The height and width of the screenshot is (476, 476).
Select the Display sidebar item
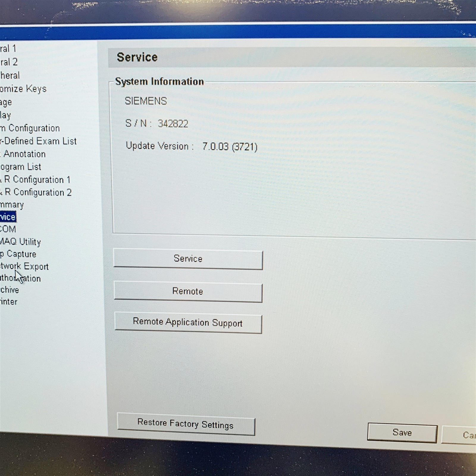(5, 115)
